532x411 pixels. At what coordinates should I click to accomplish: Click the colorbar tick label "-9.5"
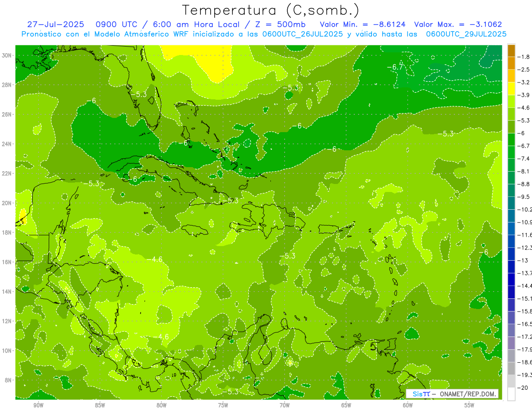point(524,197)
